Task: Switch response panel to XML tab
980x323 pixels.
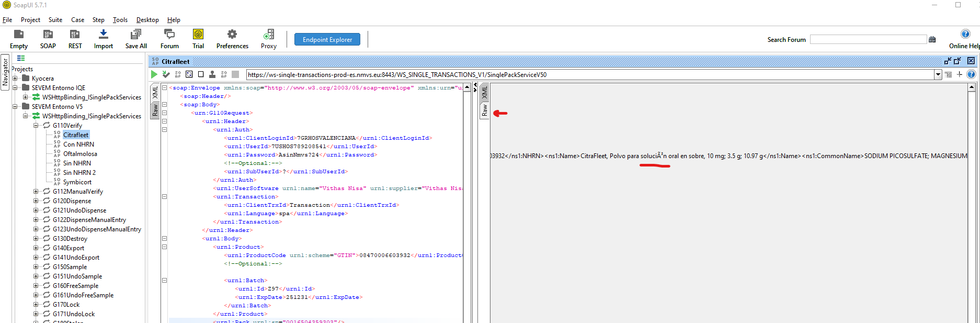Action: point(485,93)
